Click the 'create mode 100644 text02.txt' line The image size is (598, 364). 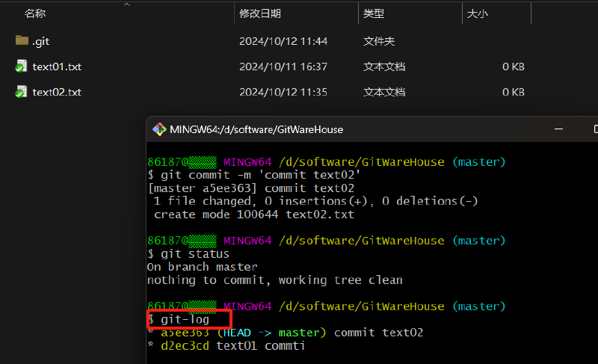(254, 215)
